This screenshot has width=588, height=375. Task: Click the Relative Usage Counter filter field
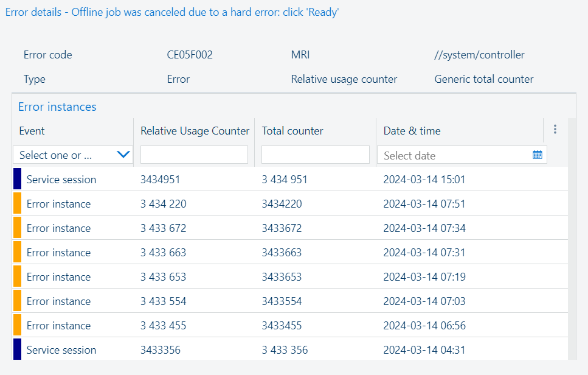[194, 155]
